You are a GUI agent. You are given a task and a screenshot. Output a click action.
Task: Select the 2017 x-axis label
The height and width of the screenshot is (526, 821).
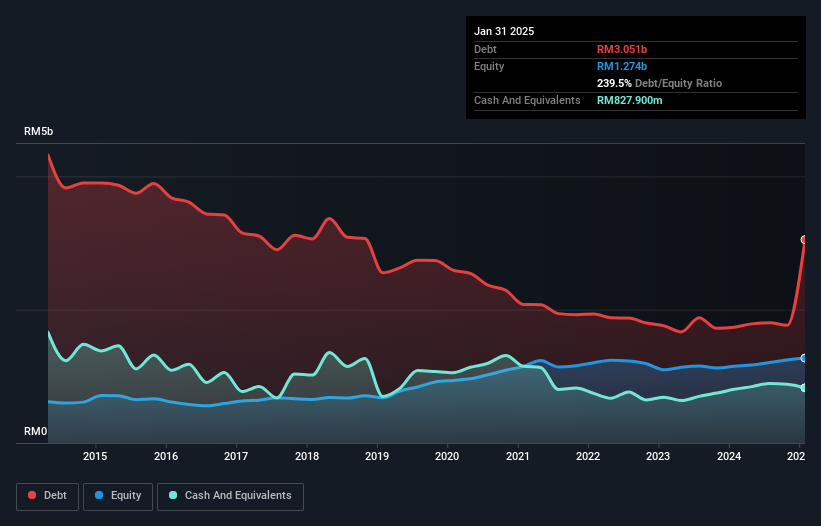(x=236, y=456)
